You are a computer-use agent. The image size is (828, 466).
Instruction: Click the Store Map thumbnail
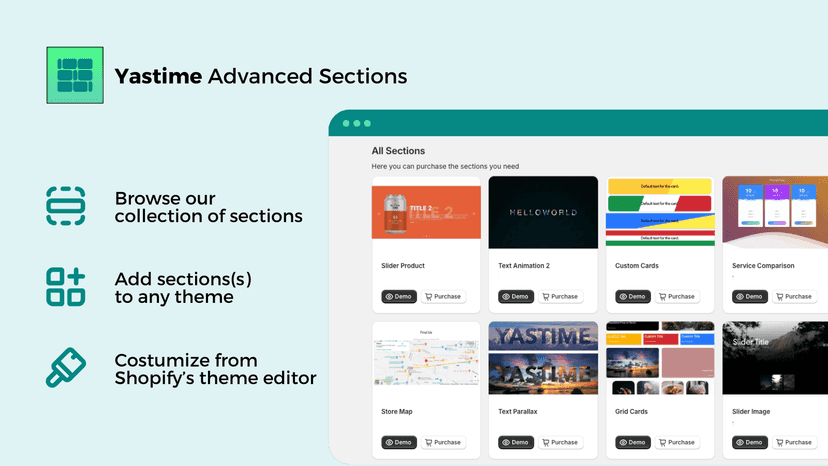coord(426,358)
